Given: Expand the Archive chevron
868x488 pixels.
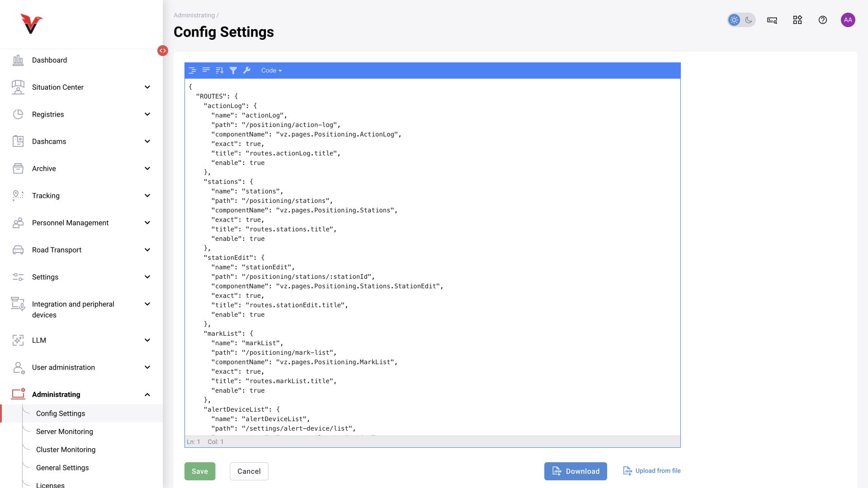Looking at the screenshot, I should 147,169.
